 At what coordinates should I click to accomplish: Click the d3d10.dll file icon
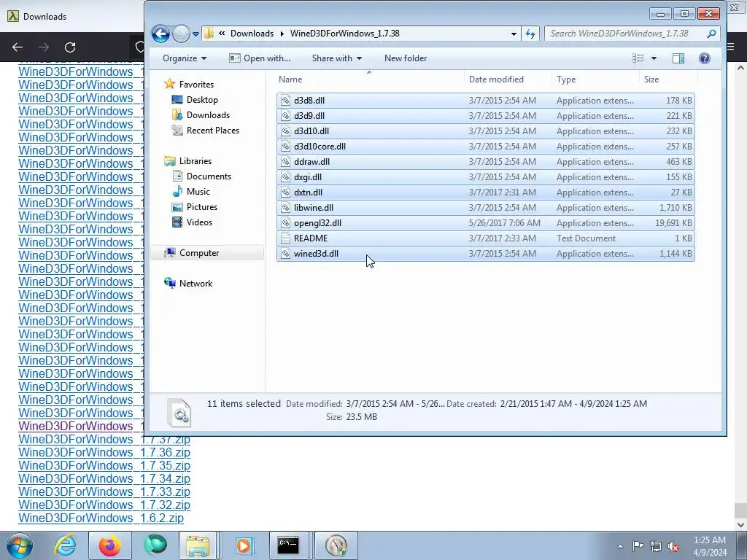tap(285, 131)
